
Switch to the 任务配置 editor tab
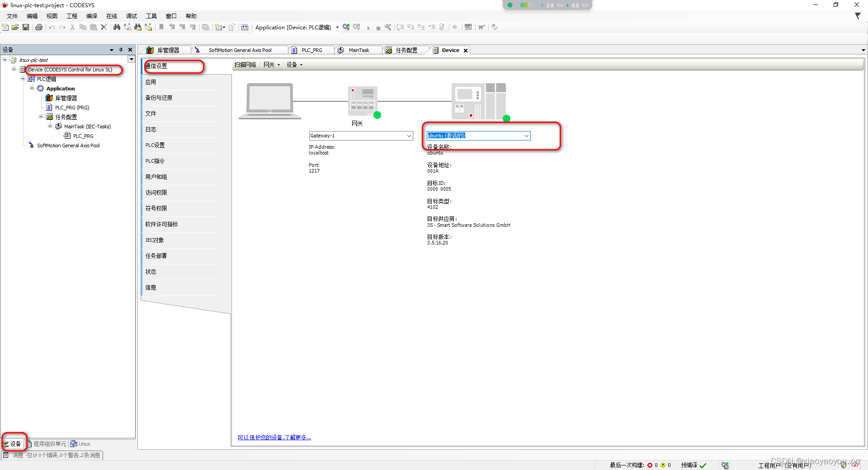406,50
